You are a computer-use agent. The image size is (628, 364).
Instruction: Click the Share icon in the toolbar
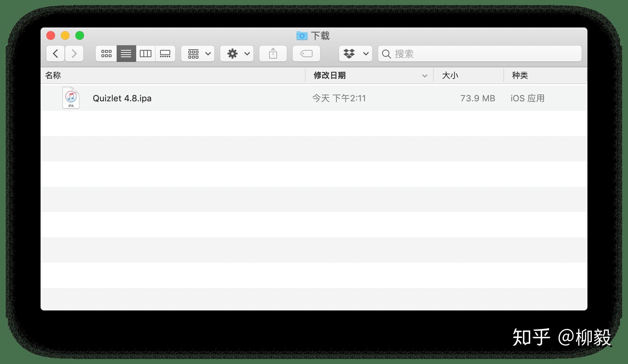[x=273, y=53]
